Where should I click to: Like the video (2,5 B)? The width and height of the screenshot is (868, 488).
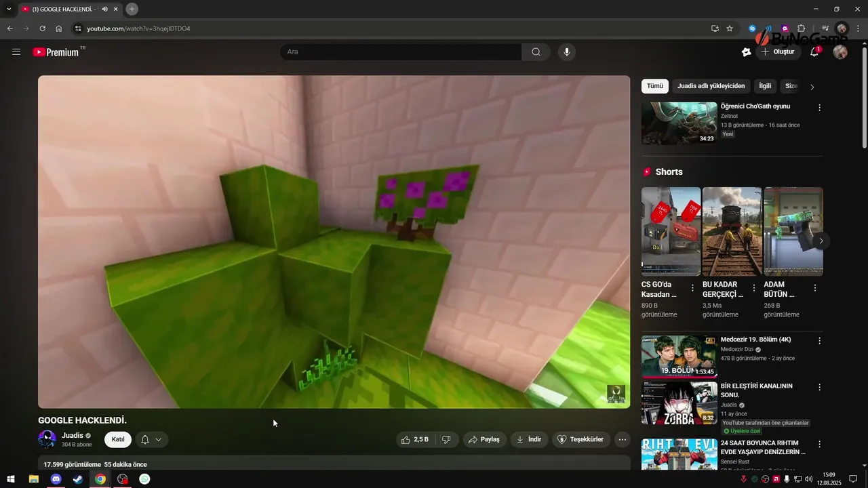click(414, 439)
